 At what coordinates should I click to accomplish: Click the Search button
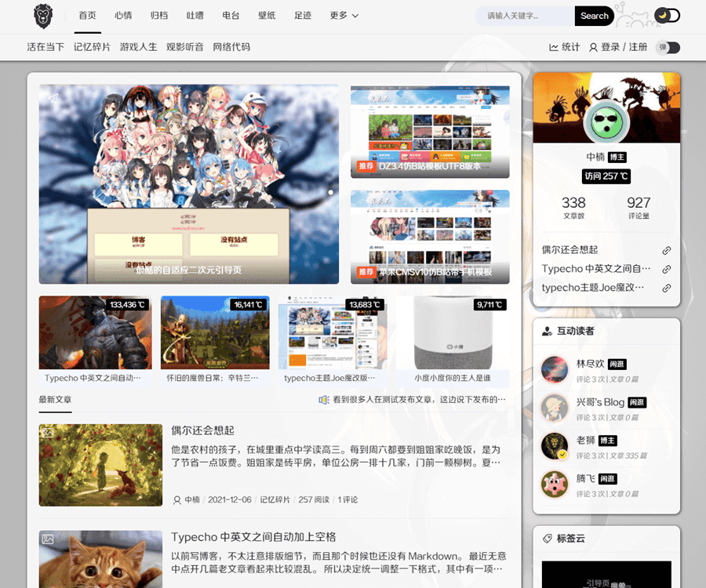pyautogui.click(x=595, y=16)
